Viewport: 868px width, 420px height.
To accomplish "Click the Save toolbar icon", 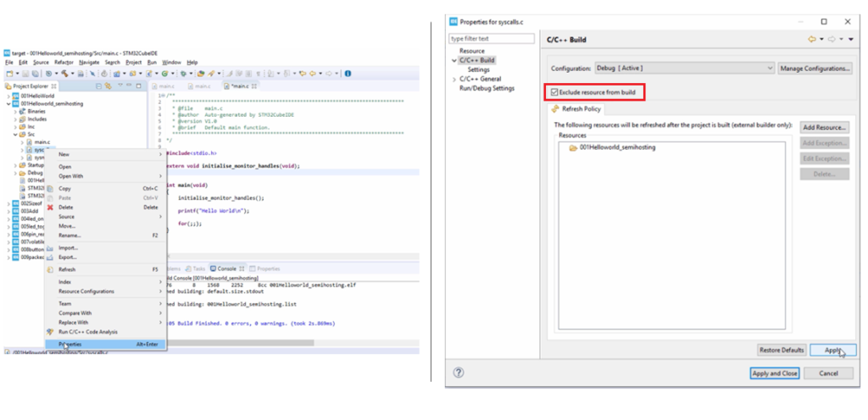I will 25,73.
